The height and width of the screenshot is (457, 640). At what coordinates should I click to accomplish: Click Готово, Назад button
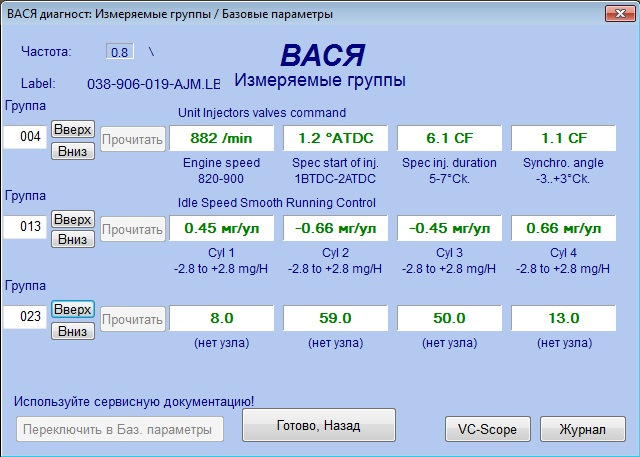click(319, 425)
